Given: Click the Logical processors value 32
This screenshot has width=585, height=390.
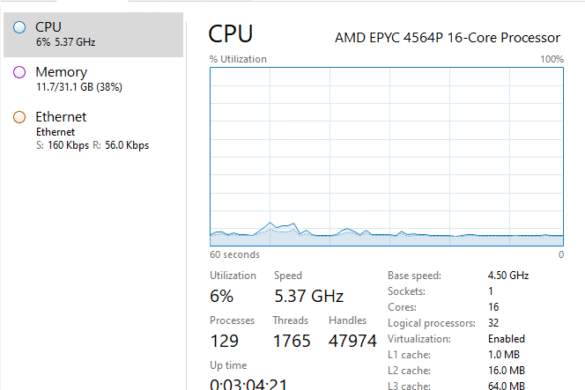Looking at the screenshot, I should [493, 323].
